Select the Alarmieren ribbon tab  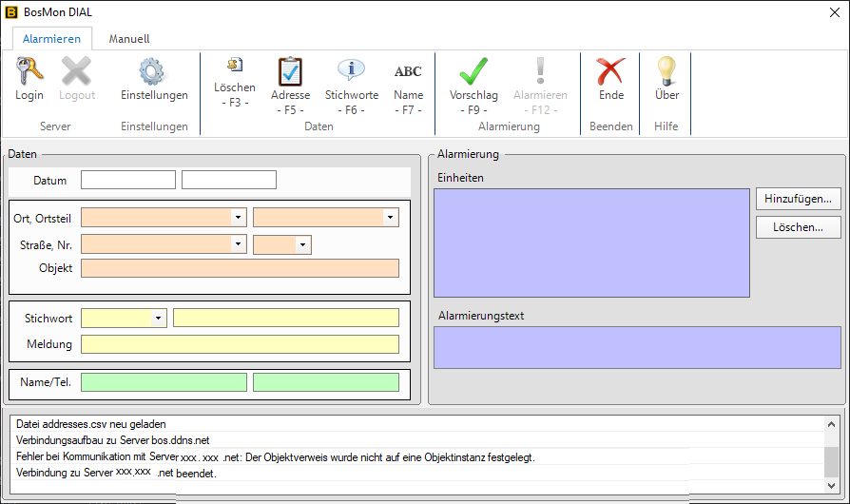pos(51,39)
